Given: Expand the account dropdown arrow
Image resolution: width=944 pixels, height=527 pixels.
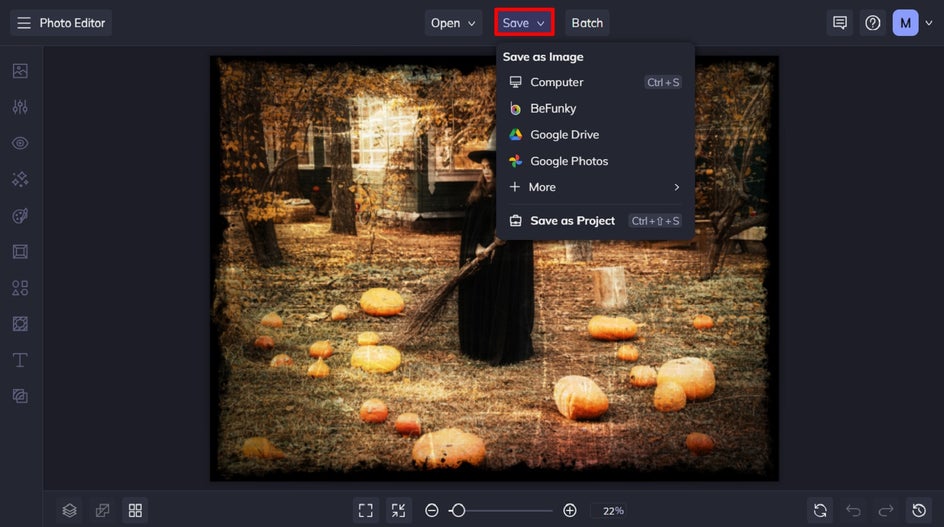Looking at the screenshot, I should coord(929,23).
